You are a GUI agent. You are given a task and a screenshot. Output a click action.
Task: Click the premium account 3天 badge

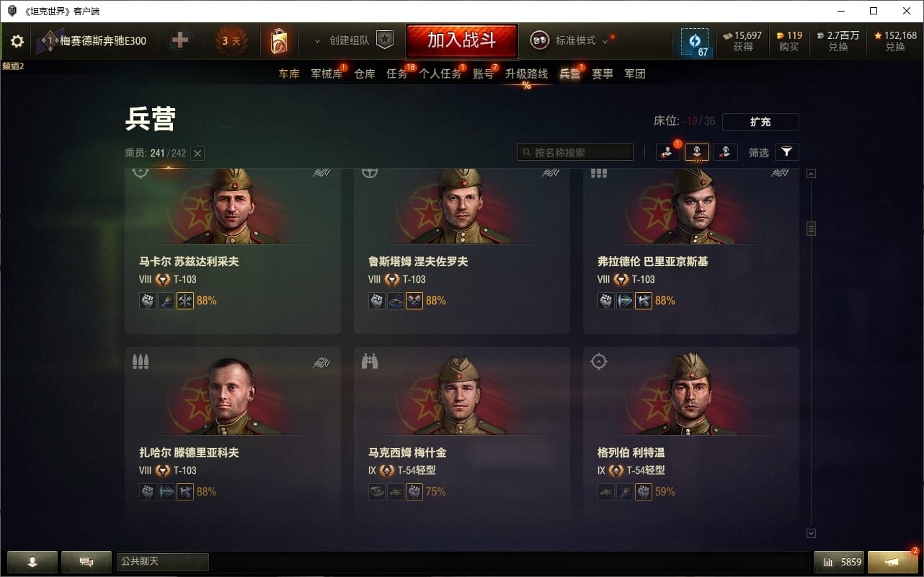point(231,41)
